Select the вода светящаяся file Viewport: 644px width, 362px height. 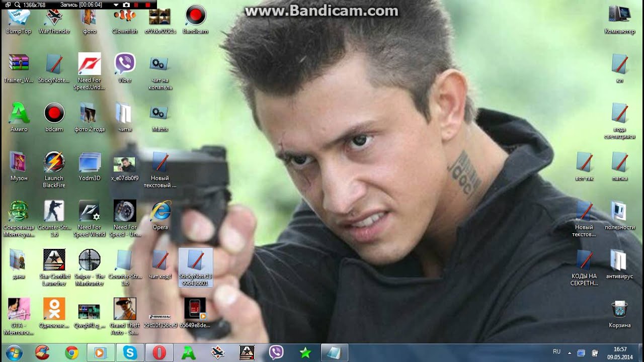click(x=619, y=121)
